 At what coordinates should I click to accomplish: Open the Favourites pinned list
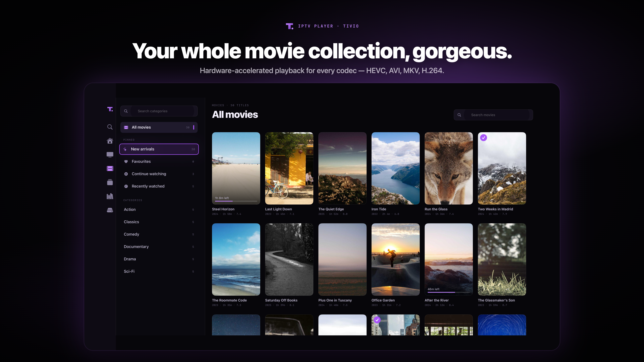(159, 162)
